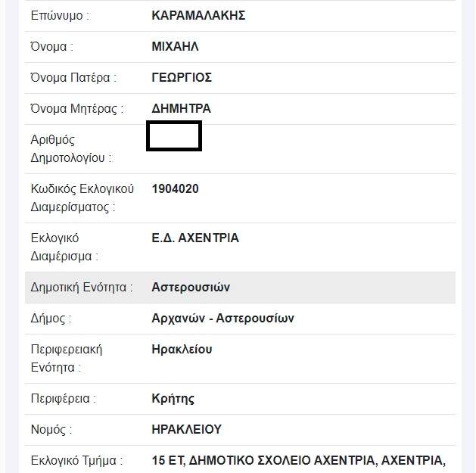Select the municipality value Αρχανών - Αστερουσίων
The width and height of the screenshot is (476, 473).
(x=222, y=319)
